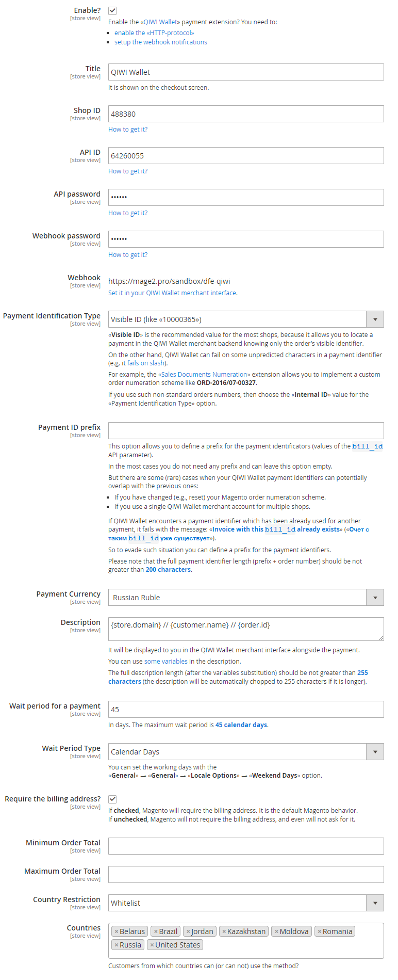The width and height of the screenshot is (398, 980).
Task: Open the 200 characters link
Action: click(x=168, y=570)
